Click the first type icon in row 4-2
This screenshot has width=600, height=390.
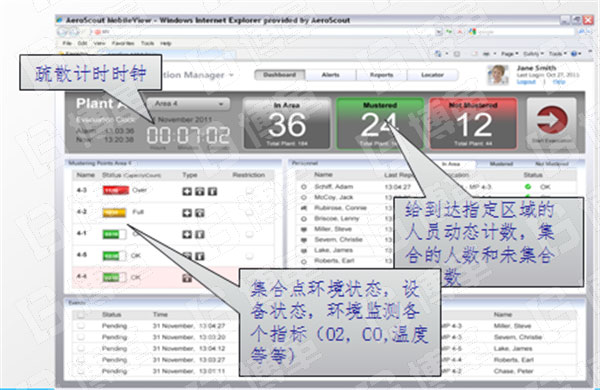(187, 213)
